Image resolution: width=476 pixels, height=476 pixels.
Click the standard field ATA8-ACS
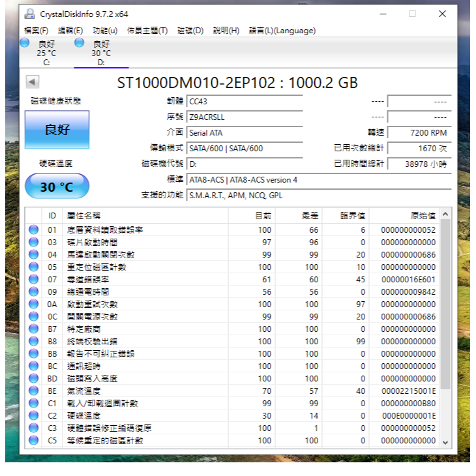319,180
